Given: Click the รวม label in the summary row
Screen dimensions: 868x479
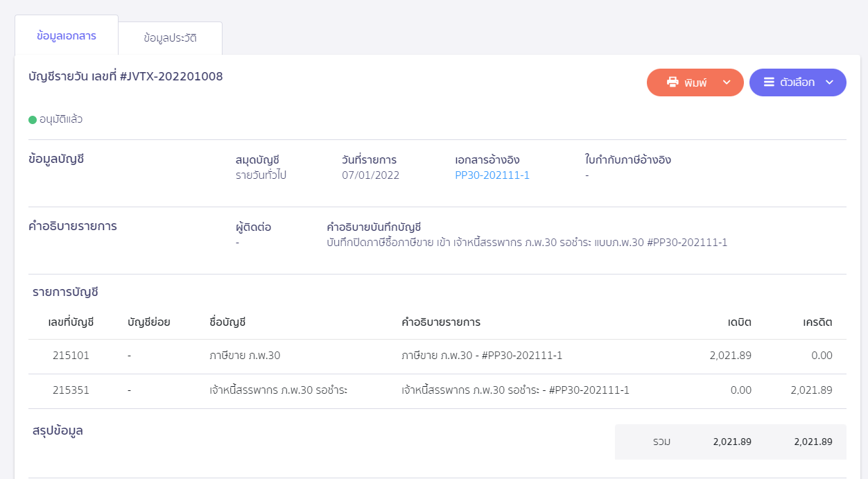Looking at the screenshot, I should pyautogui.click(x=661, y=442).
